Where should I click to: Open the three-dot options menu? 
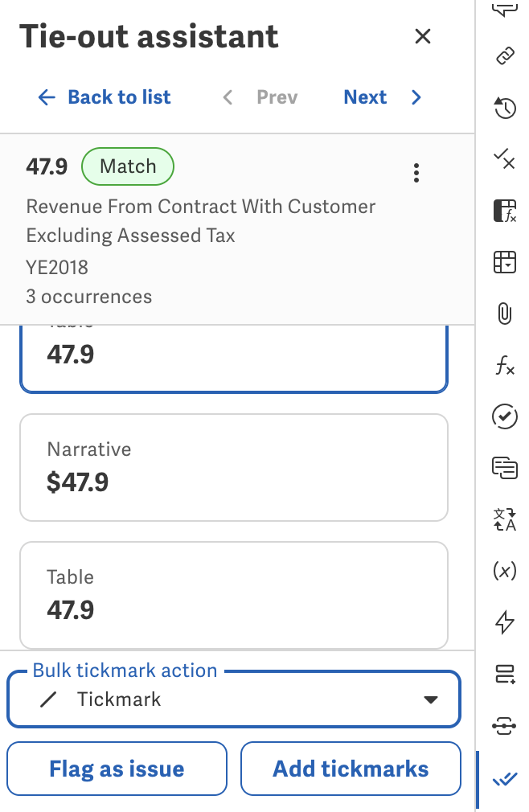pos(416,173)
